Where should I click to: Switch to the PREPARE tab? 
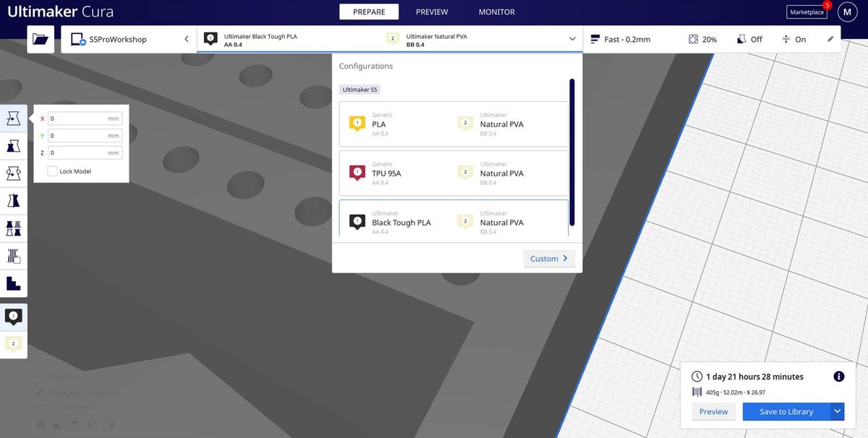click(369, 12)
